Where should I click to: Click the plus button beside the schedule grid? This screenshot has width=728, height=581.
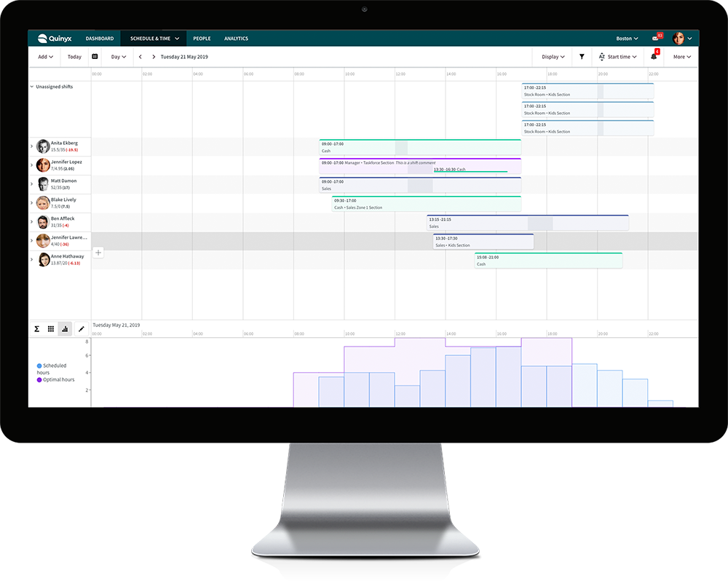coord(98,252)
